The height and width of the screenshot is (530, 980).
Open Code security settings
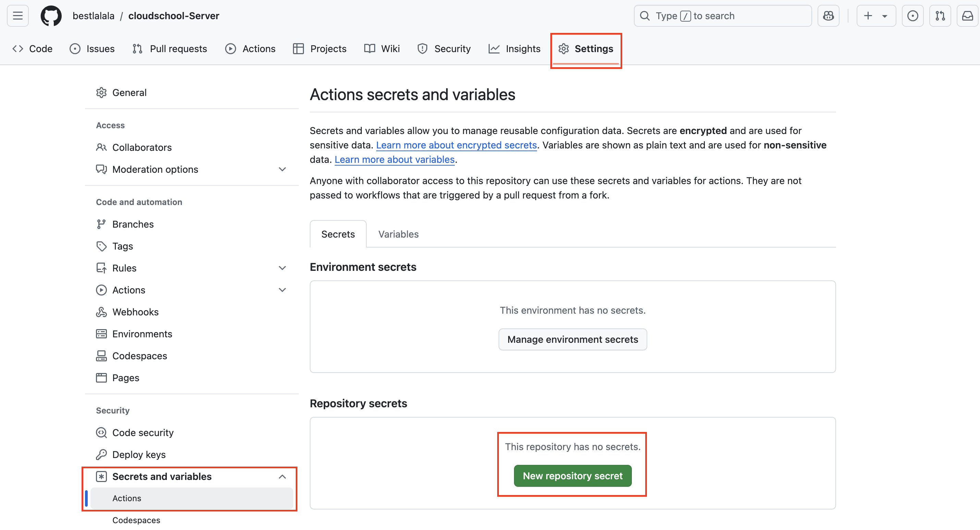(x=143, y=433)
